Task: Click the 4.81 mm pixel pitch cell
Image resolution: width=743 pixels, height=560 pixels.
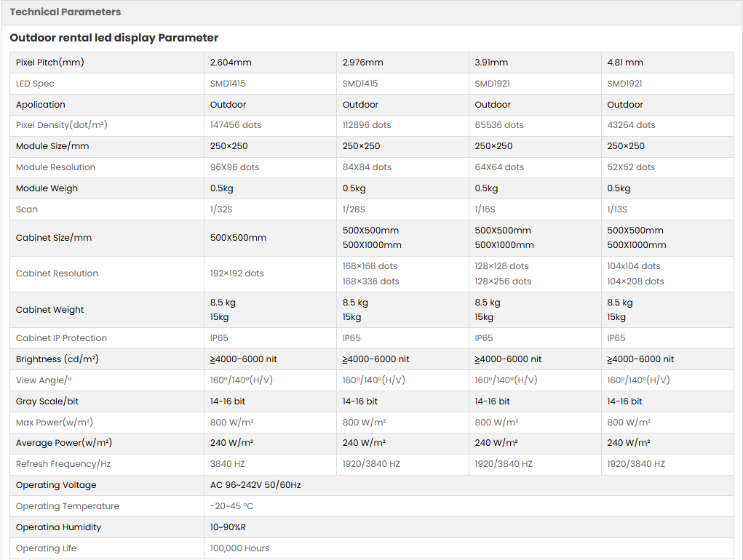Action: tap(625, 63)
